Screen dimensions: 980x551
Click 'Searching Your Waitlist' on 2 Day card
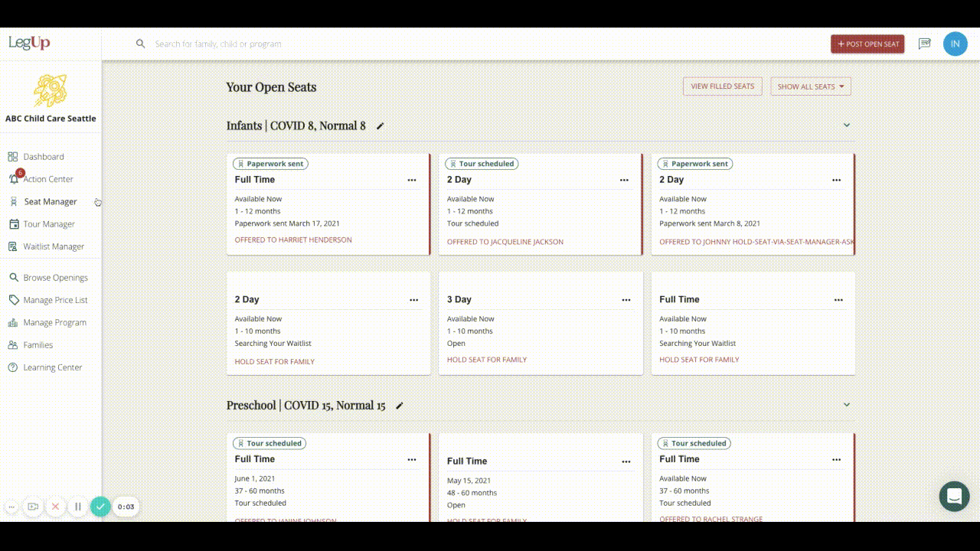point(273,344)
